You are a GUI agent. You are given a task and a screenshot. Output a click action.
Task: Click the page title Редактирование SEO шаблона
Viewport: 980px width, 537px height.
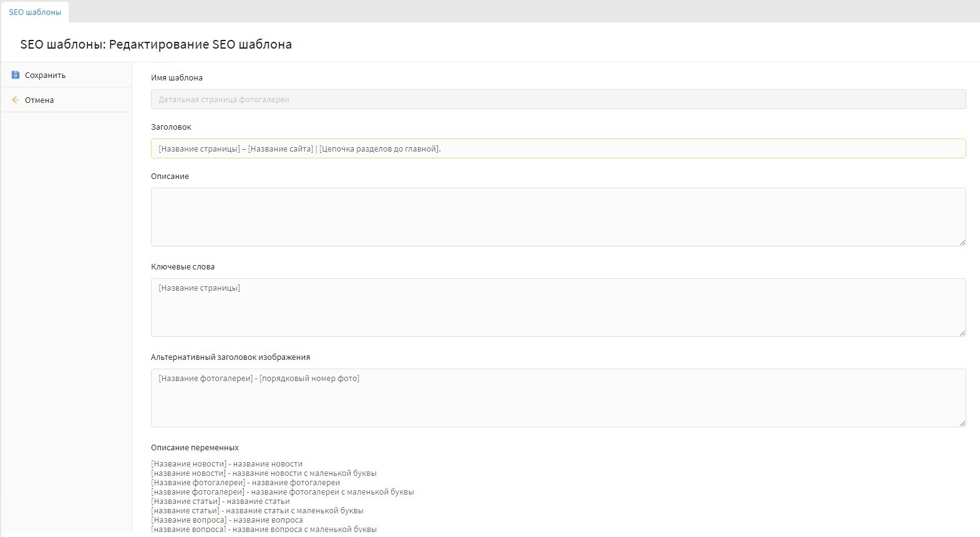tap(156, 44)
